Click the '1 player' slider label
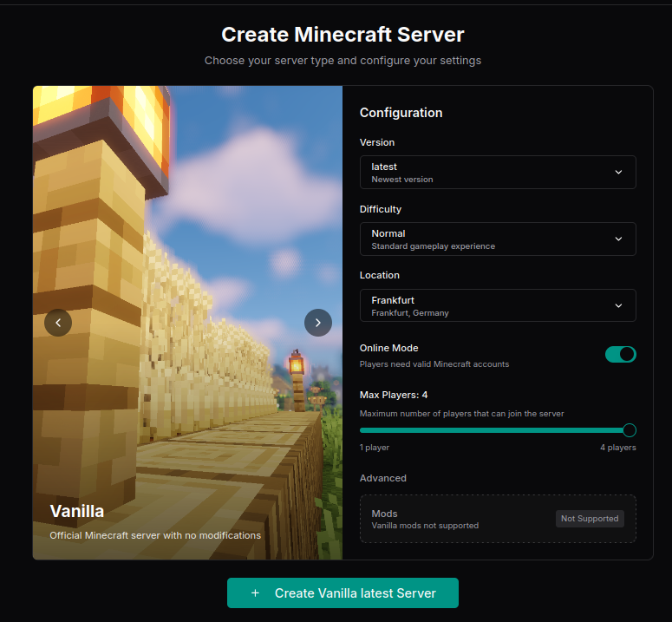Screen dimensions: 672x622 coord(375,448)
